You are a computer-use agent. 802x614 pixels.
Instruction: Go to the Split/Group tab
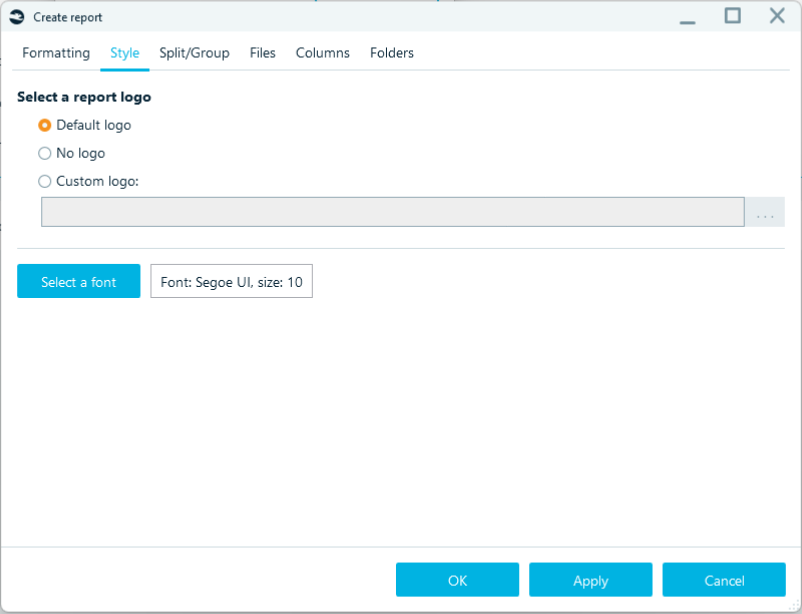(x=194, y=53)
